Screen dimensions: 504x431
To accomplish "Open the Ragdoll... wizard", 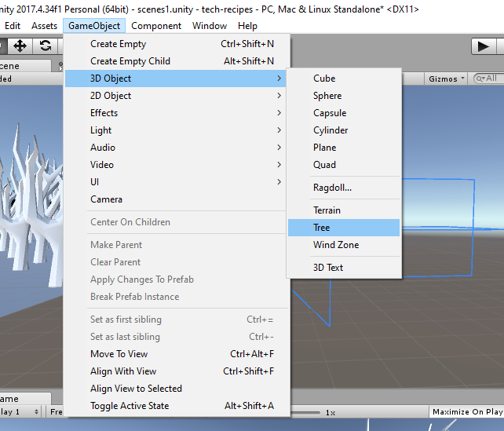I will point(344,188).
